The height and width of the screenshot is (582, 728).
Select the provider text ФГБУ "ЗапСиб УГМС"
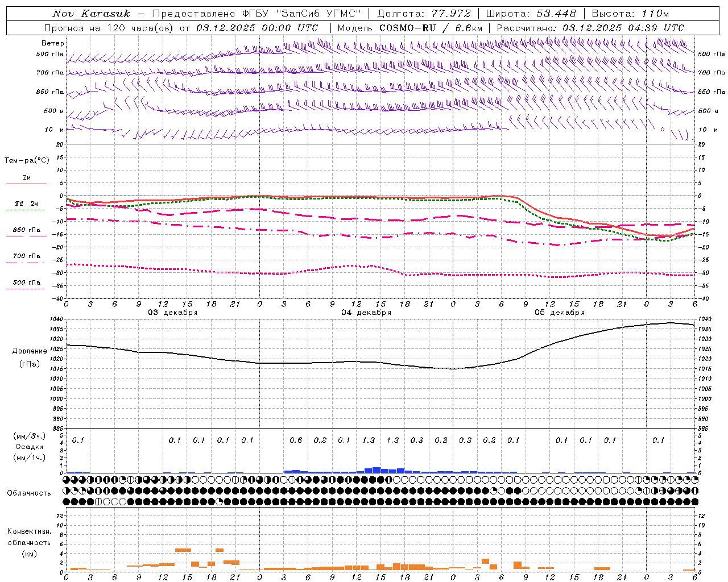(302, 14)
